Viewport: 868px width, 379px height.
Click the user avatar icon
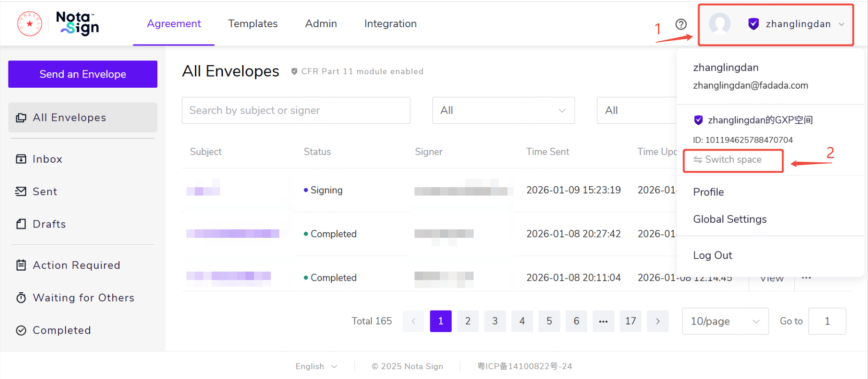click(719, 24)
